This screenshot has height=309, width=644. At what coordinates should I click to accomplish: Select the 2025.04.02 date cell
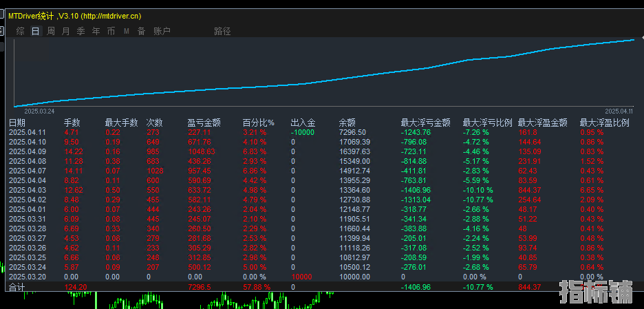tap(27, 200)
